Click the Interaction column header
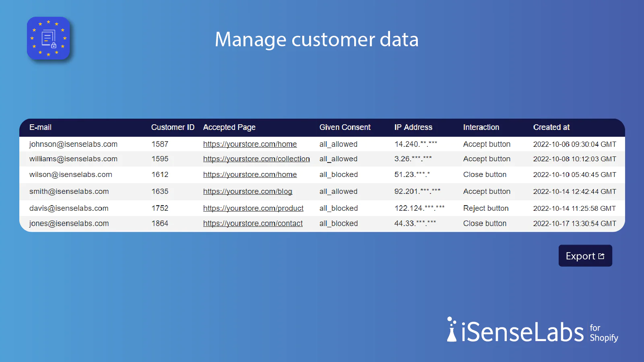644x362 pixels. click(x=481, y=127)
